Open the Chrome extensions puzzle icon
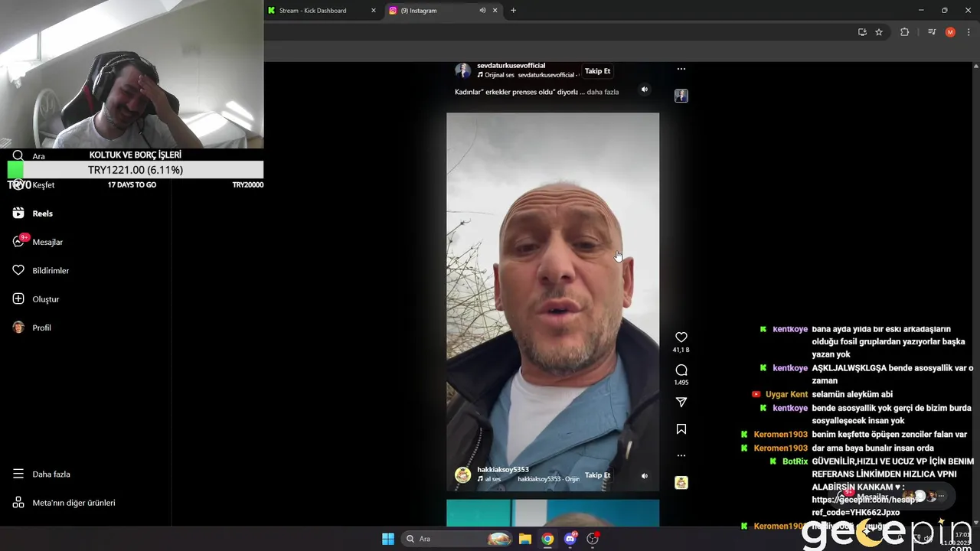The width and height of the screenshot is (980, 551). [x=904, y=32]
